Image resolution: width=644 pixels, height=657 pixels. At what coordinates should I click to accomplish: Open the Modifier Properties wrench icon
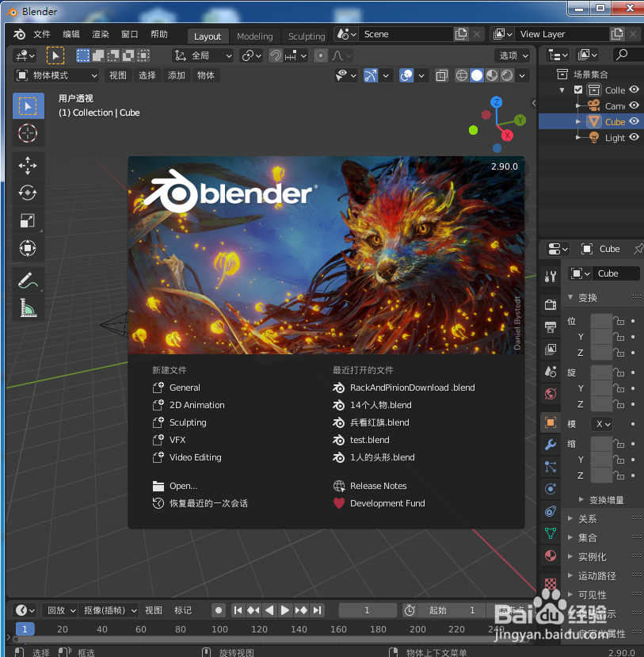pyautogui.click(x=550, y=445)
